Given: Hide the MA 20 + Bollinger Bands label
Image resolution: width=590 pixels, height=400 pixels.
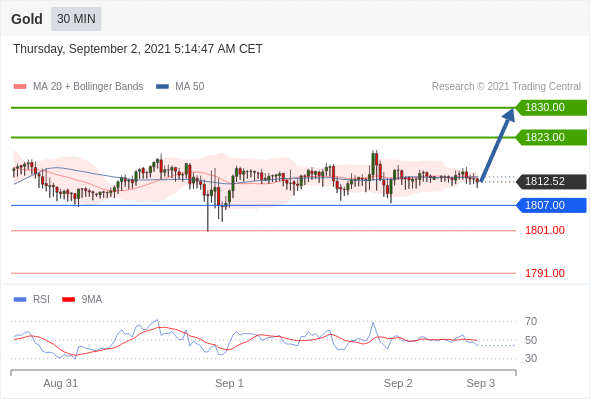Looking at the screenshot, I should (x=88, y=87).
